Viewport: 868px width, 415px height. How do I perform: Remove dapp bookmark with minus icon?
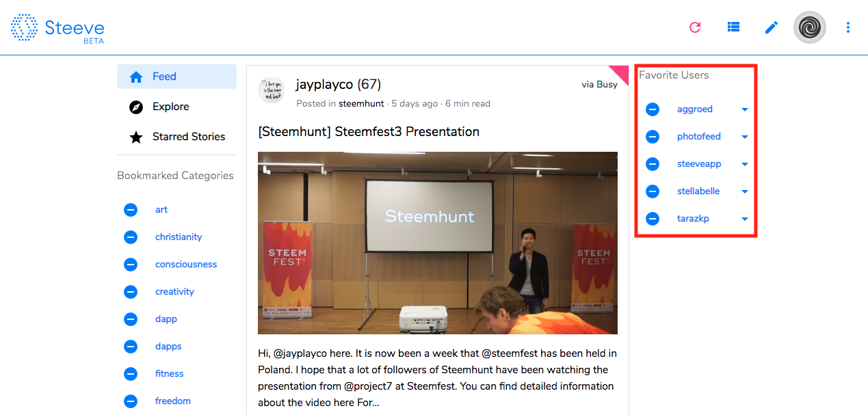pyautogui.click(x=131, y=319)
